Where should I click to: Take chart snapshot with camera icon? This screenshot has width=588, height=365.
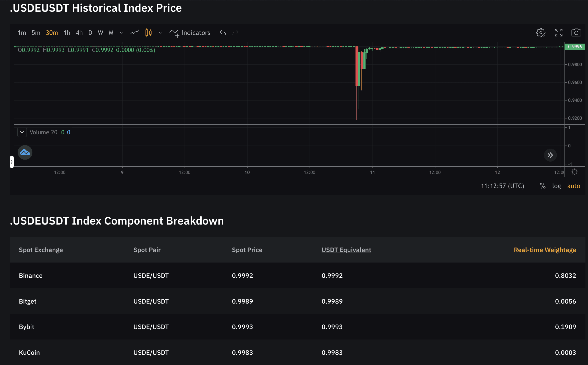tap(576, 33)
